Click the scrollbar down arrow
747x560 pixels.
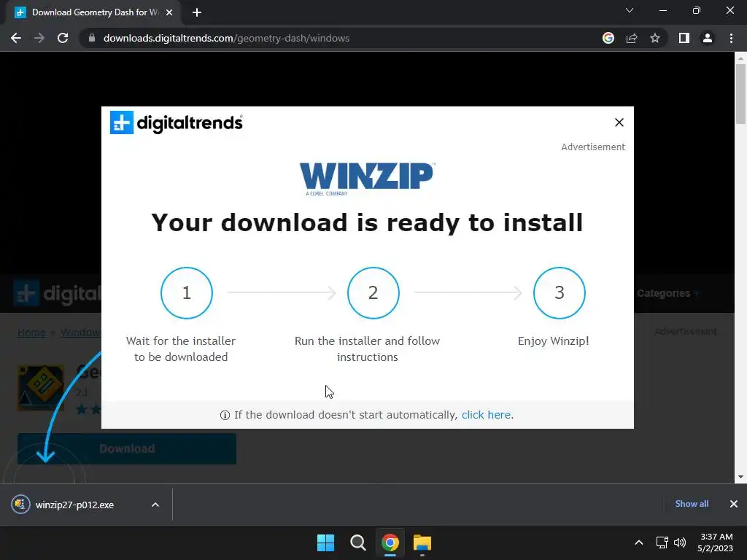(x=740, y=477)
